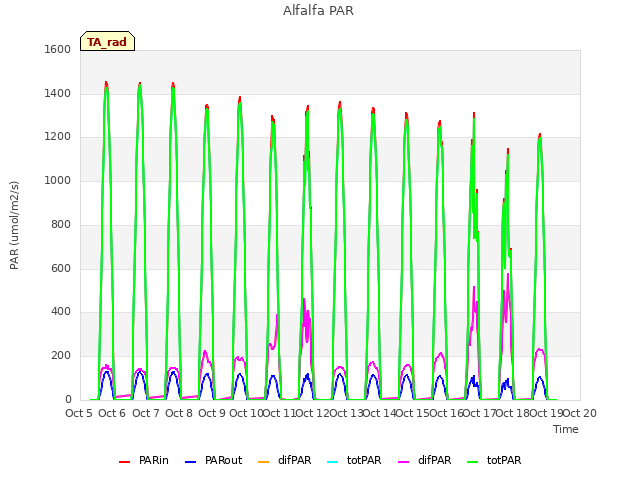Click the 1600 y-axis tick label
The image size is (640, 480).
(x=58, y=49)
